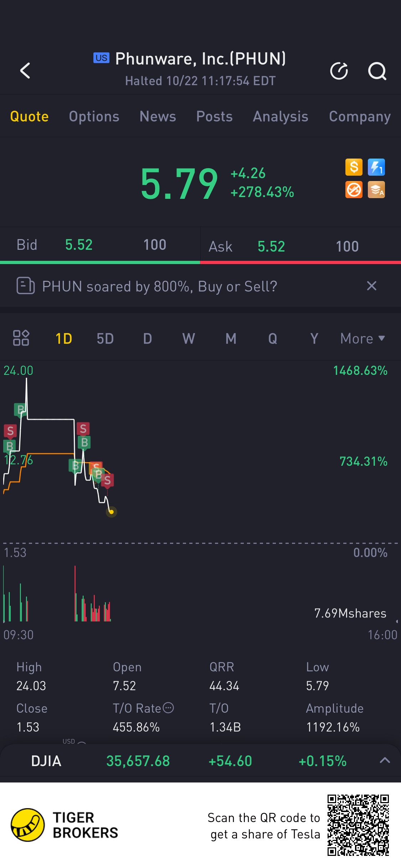Switch to the News tab
The height and width of the screenshot is (868, 401).
[158, 117]
